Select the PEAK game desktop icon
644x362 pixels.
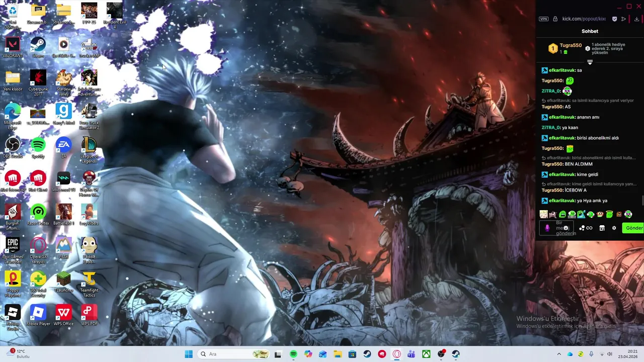63,248
